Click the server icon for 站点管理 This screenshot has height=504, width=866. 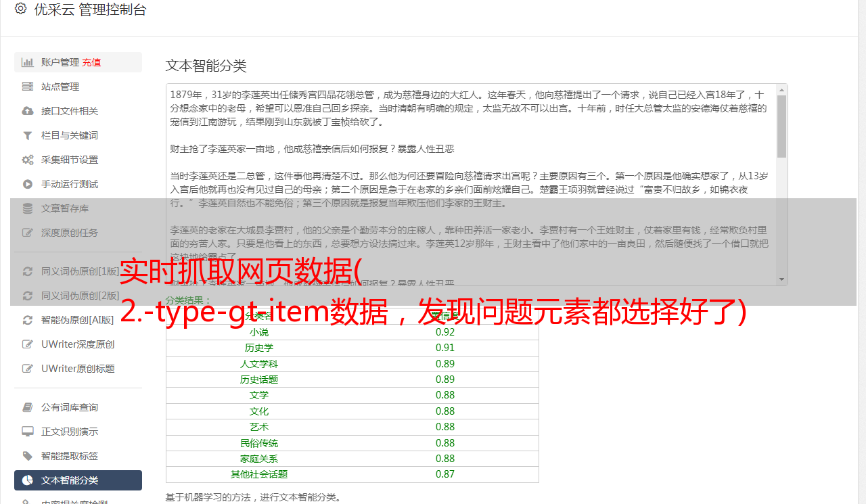point(28,87)
